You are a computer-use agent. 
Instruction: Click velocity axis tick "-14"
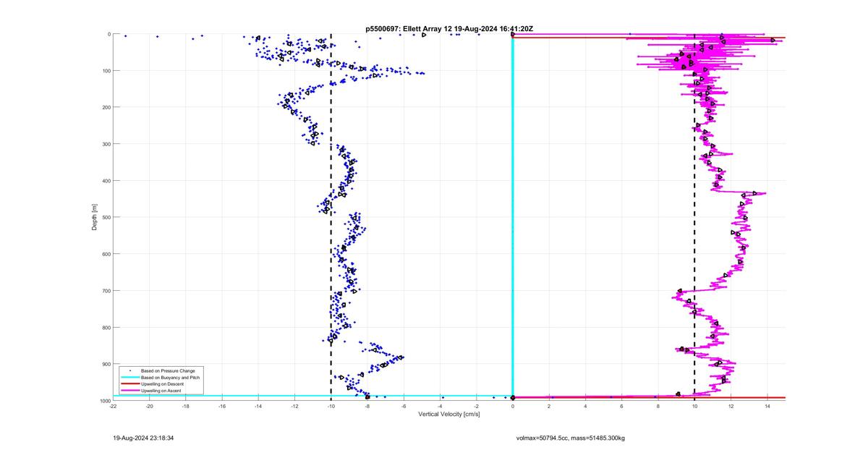point(258,407)
